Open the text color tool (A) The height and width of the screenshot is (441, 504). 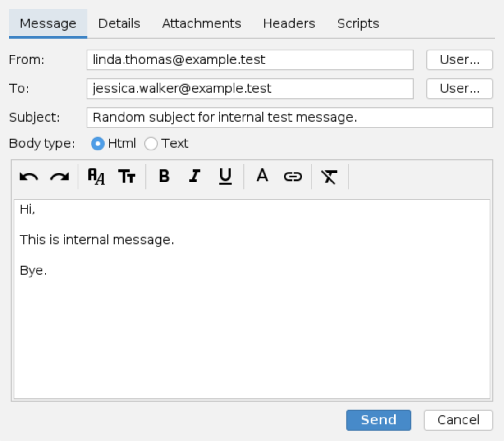click(x=262, y=176)
